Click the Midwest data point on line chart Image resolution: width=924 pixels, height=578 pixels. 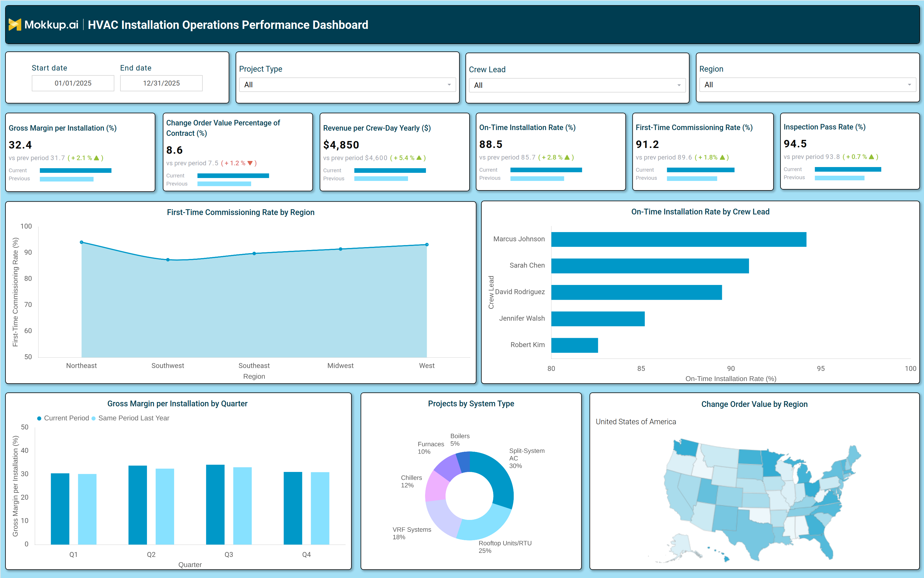(x=341, y=249)
